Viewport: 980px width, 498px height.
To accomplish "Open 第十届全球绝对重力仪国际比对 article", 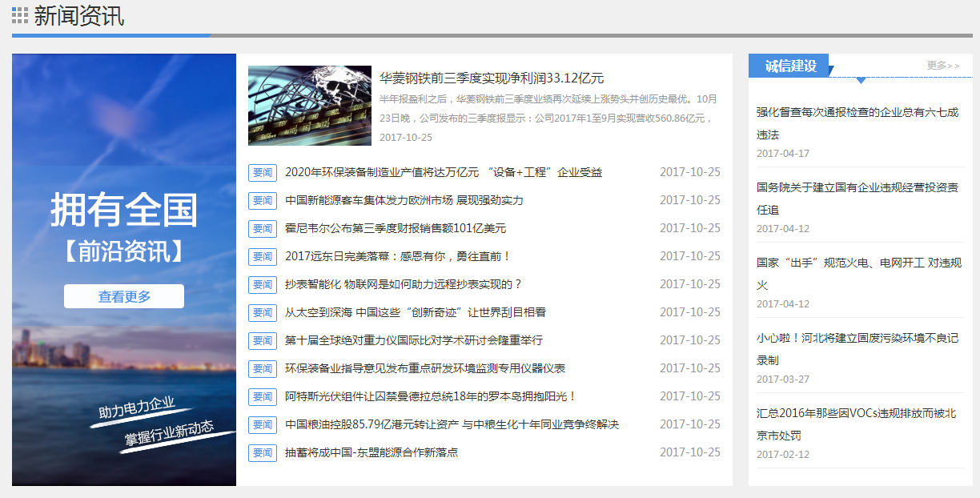I will (x=413, y=340).
